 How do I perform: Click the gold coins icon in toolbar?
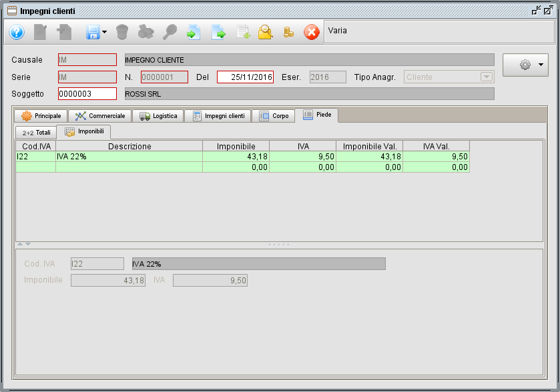pos(288,32)
